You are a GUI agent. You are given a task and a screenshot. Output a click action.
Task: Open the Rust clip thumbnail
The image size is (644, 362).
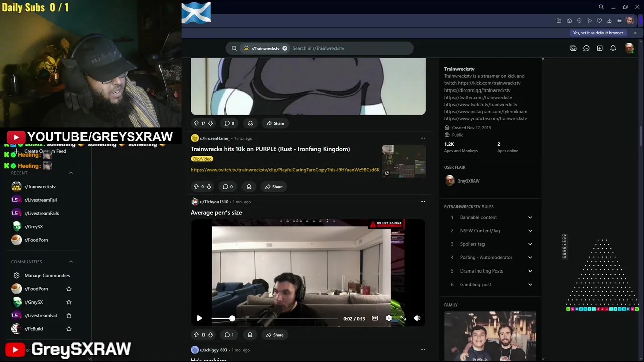point(404,161)
